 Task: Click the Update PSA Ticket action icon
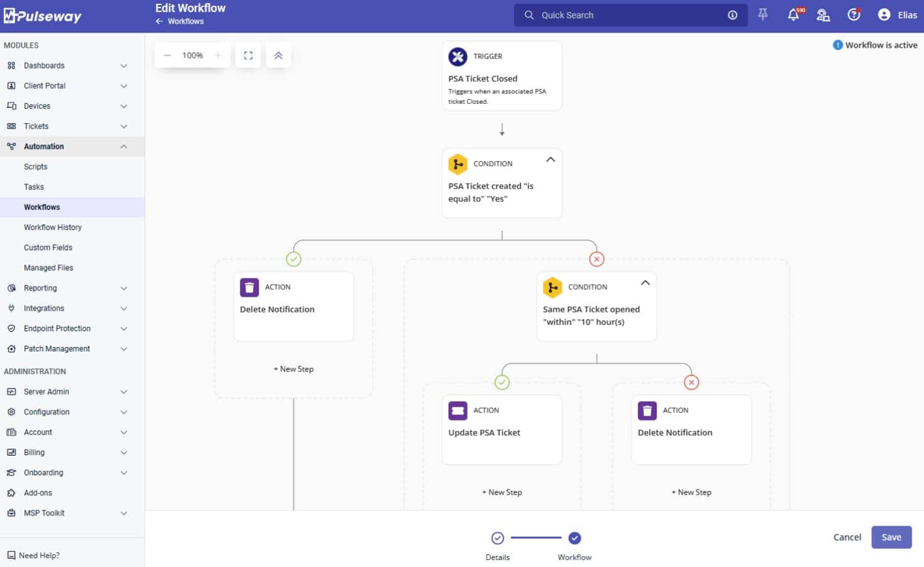(x=458, y=410)
